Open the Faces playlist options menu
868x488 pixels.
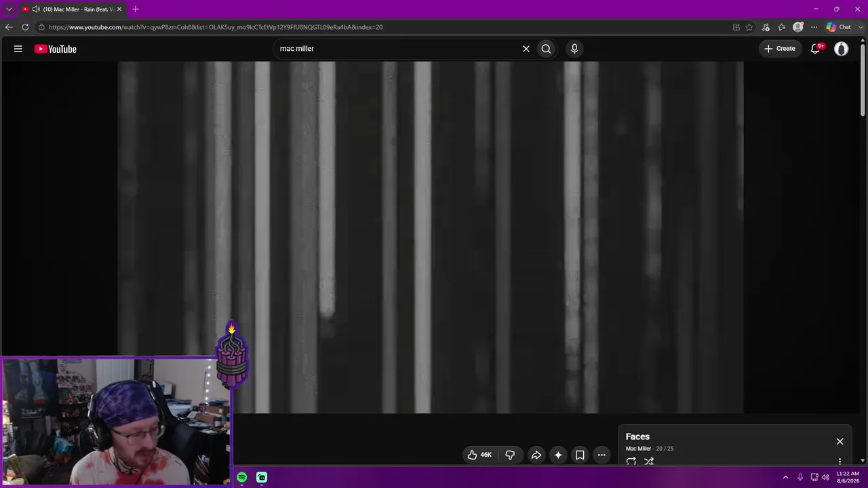click(x=840, y=462)
